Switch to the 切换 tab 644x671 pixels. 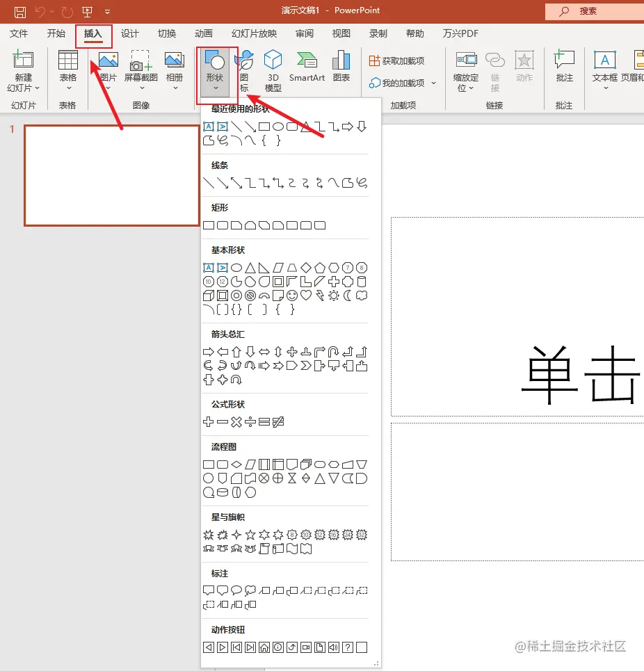coord(167,33)
